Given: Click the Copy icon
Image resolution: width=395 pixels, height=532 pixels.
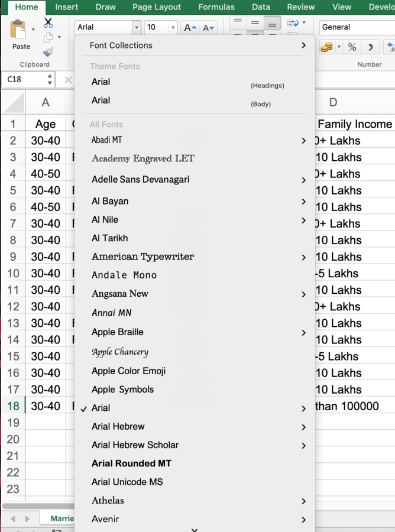Looking at the screenshot, I should [48, 38].
